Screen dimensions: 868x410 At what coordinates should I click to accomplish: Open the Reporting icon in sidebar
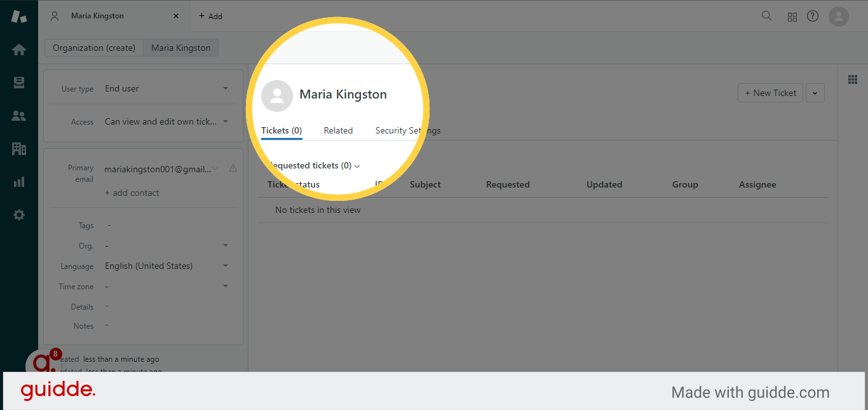tap(18, 181)
